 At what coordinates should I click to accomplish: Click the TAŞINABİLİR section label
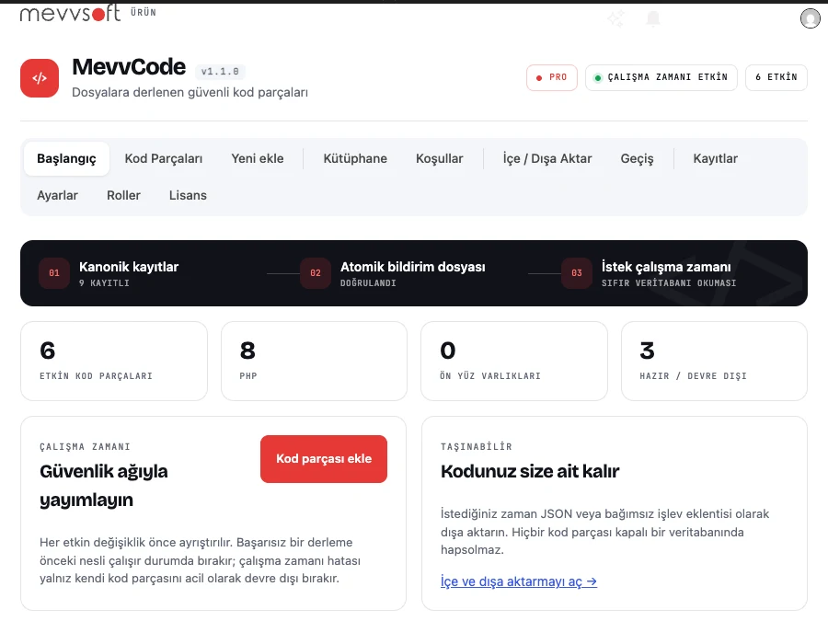tap(477, 446)
